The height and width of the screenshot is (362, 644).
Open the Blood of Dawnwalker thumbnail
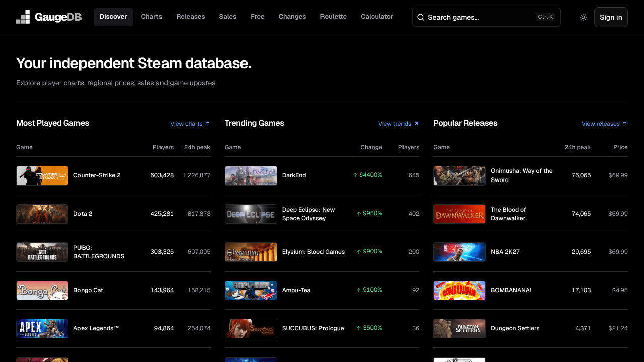(x=459, y=214)
